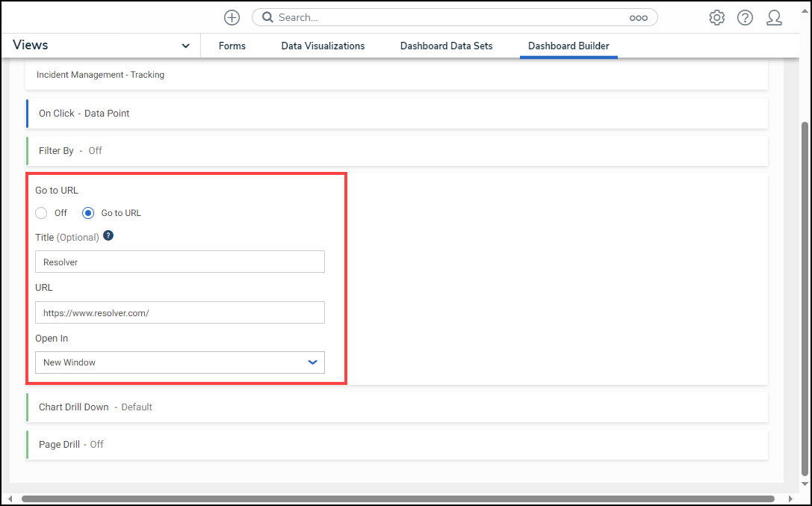The width and height of the screenshot is (812, 506).
Task: Select the Go to URL radio button
Action: coord(88,213)
